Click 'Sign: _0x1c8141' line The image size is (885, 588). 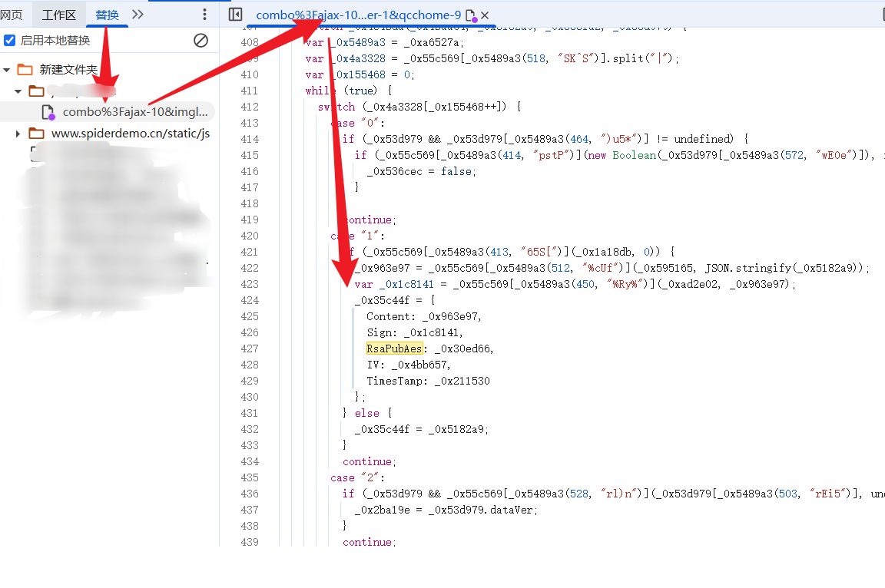(415, 332)
